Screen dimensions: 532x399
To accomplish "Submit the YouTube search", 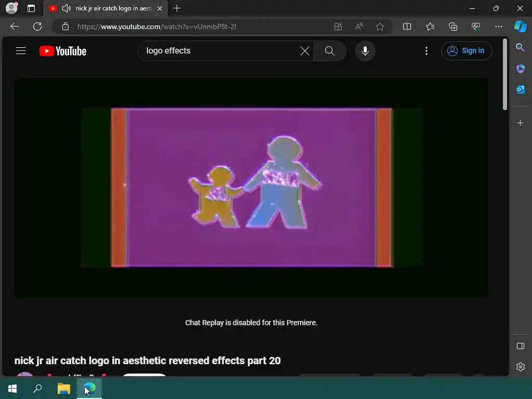I will point(330,51).
